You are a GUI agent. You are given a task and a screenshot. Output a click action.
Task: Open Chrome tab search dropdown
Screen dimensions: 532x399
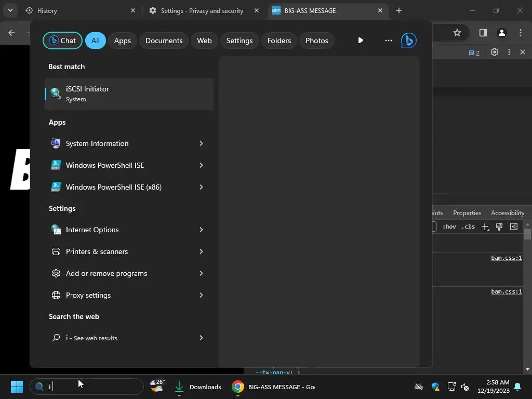click(x=10, y=10)
